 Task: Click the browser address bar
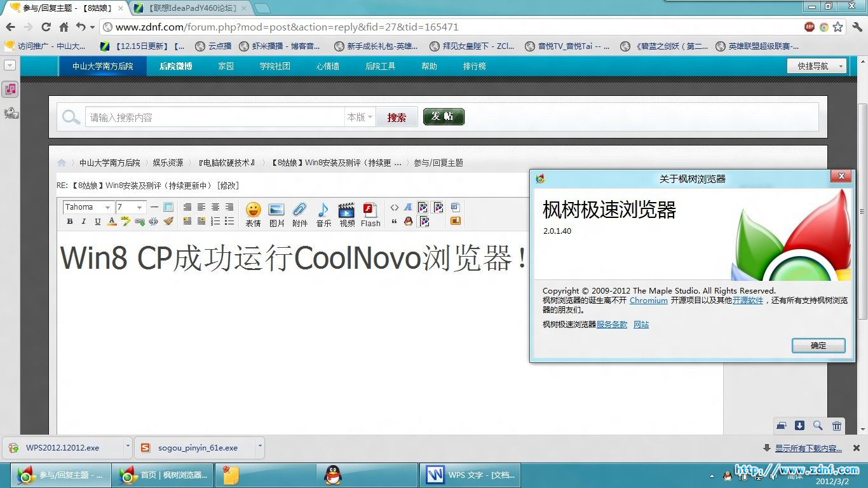450,27
